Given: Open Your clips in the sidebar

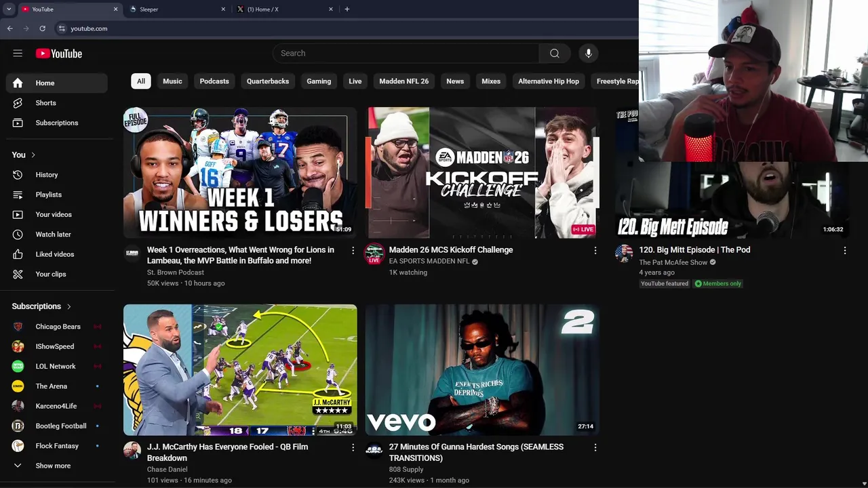Looking at the screenshot, I should pos(57,274).
